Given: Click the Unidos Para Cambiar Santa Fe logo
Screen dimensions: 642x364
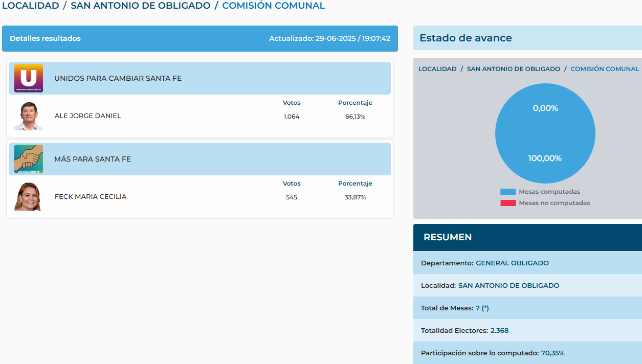Looking at the screenshot, I should (x=29, y=78).
